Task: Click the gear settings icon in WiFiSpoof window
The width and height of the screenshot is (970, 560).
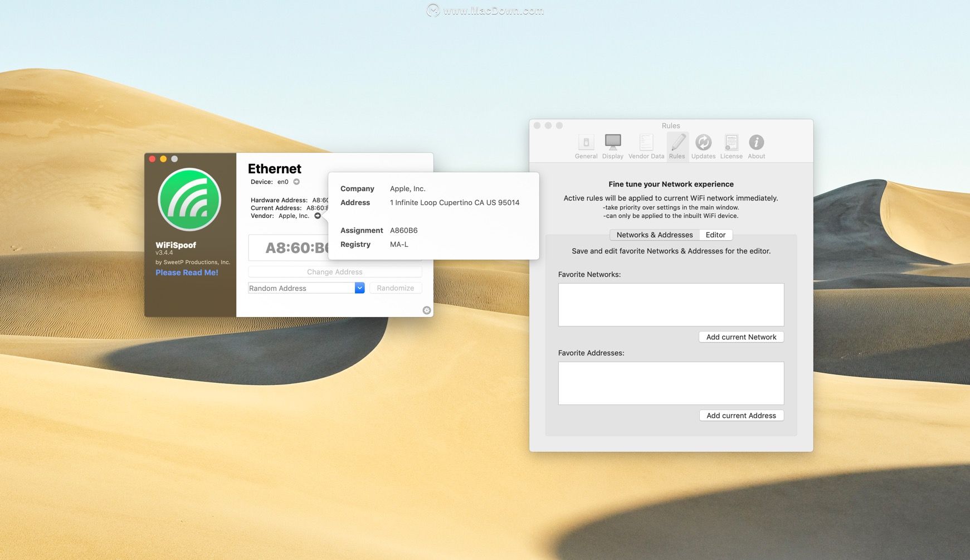Action: point(427,310)
